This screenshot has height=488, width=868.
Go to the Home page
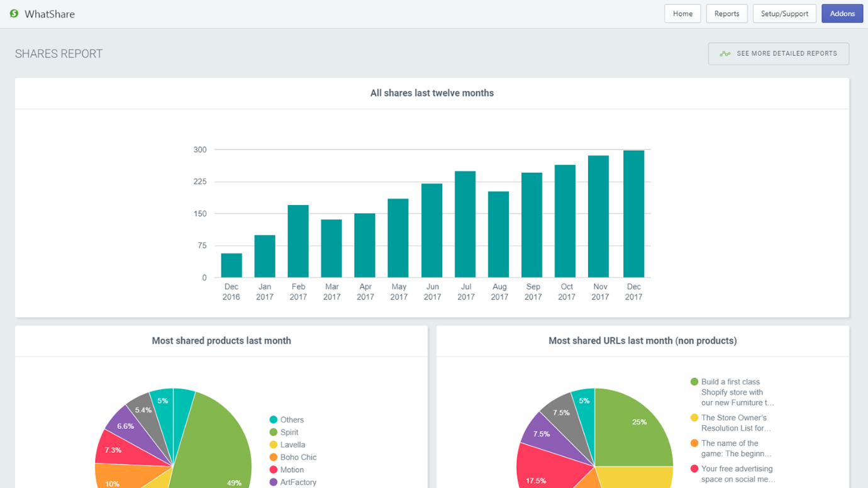682,14
